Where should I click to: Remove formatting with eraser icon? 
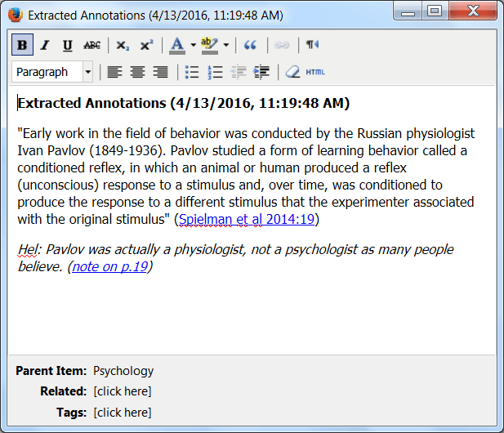292,72
